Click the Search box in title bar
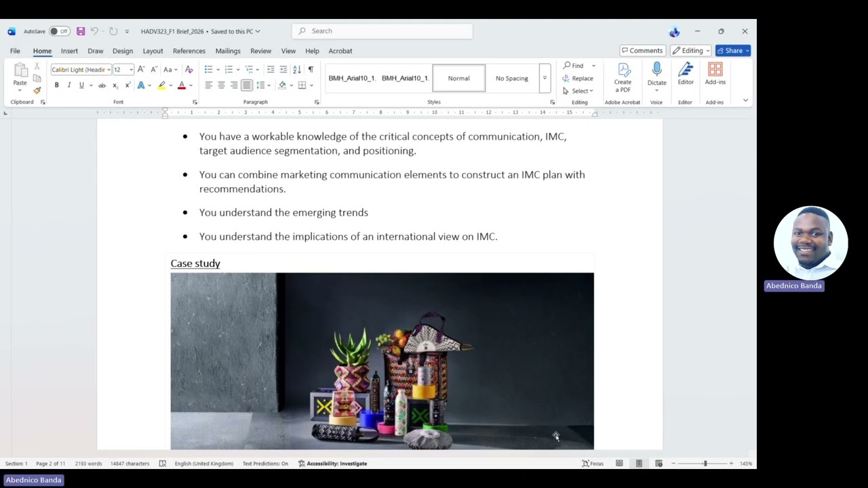The image size is (868, 488). (382, 31)
